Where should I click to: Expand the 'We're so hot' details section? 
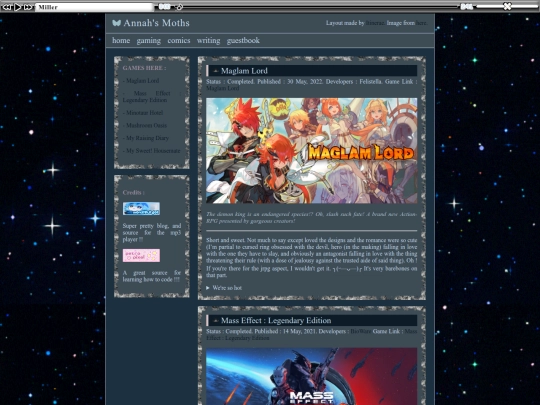tap(224, 288)
